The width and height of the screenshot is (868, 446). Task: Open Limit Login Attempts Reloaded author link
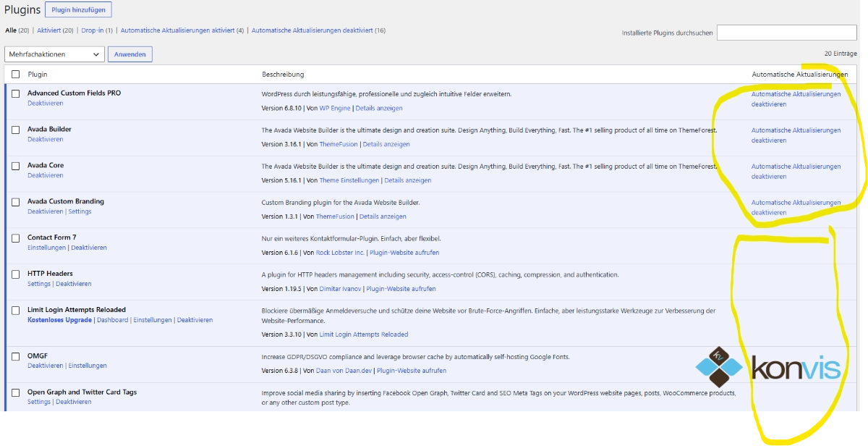point(364,334)
